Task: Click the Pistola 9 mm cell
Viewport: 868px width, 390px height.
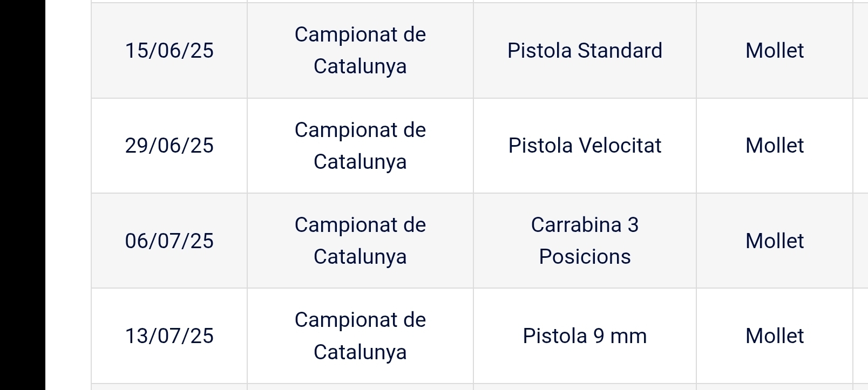Action: (x=585, y=336)
